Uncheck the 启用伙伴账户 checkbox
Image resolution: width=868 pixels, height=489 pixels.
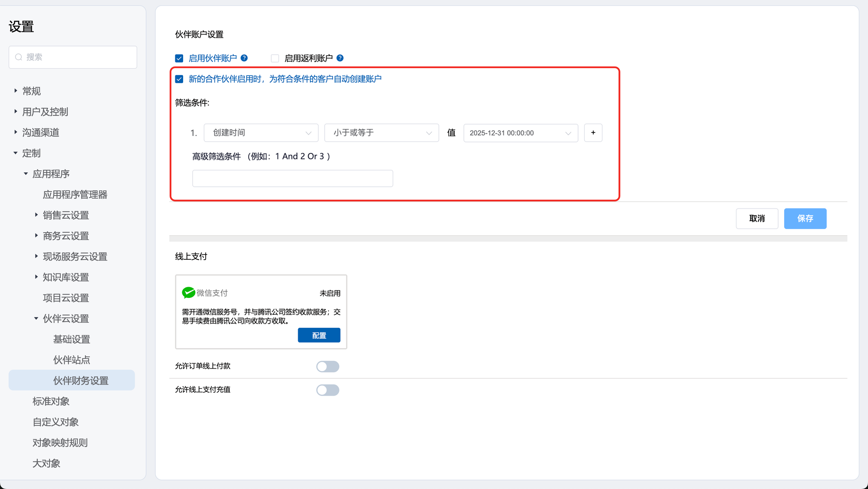point(179,58)
